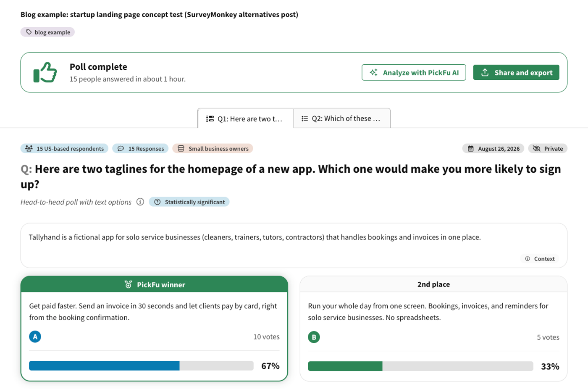Viewport: 588px width, 389px height.
Task: Click the 33% result value
Action: 550,366
